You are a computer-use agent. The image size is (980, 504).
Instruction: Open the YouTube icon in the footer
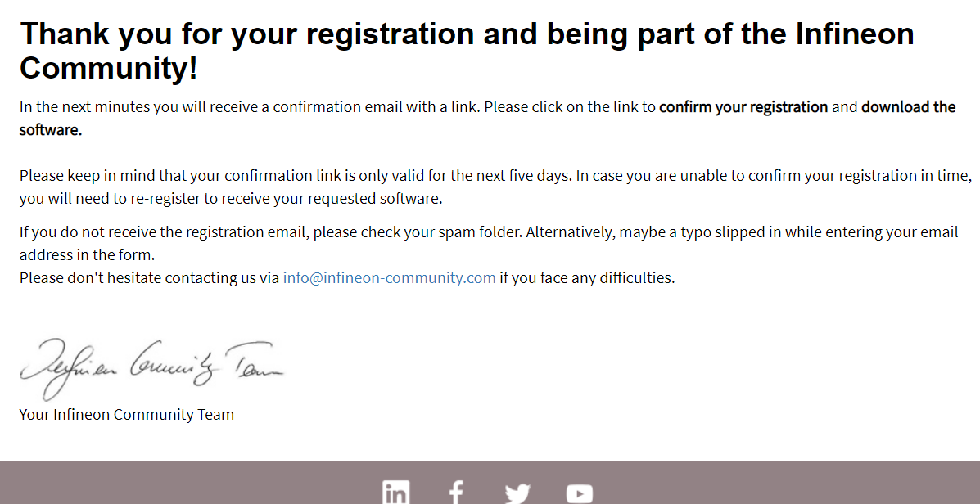pyautogui.click(x=580, y=493)
